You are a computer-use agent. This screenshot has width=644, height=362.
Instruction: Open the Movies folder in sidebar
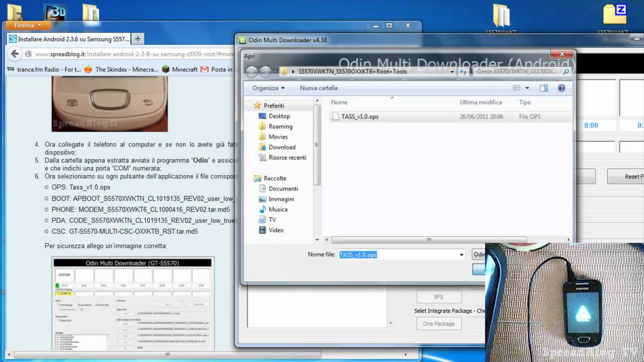(273, 137)
